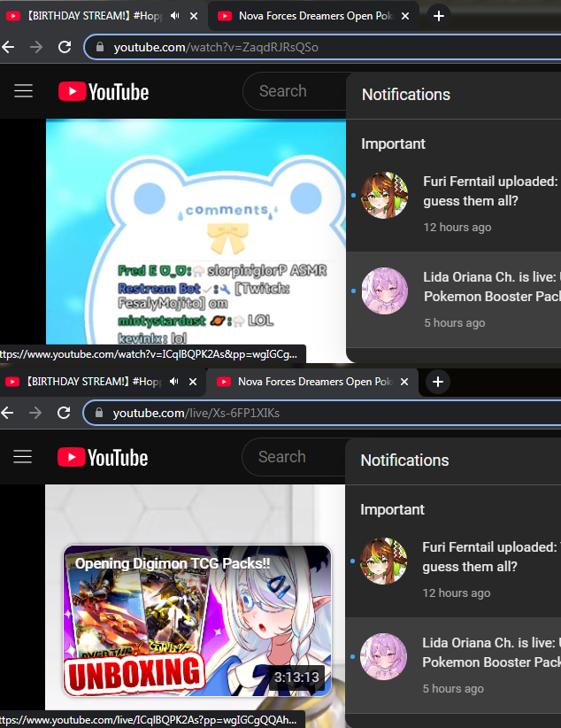Mute the BIRTHDAY STREAM tab audio in top window
561x728 pixels.
(174, 16)
